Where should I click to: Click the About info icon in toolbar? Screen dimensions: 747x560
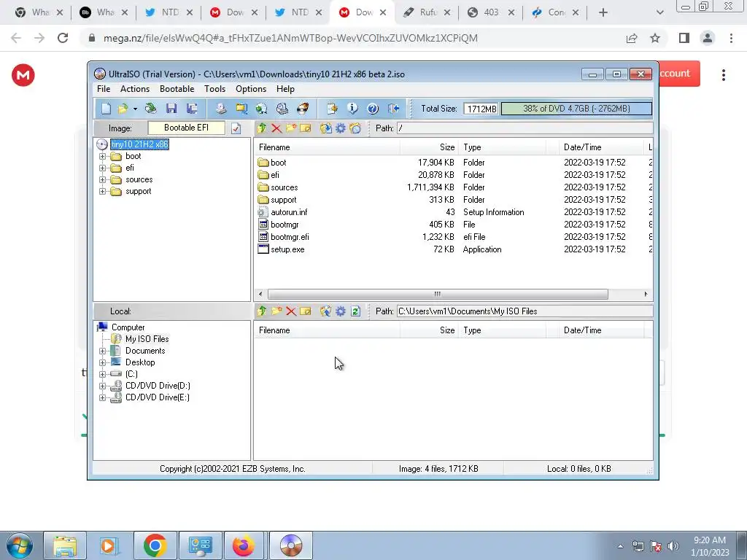click(352, 109)
